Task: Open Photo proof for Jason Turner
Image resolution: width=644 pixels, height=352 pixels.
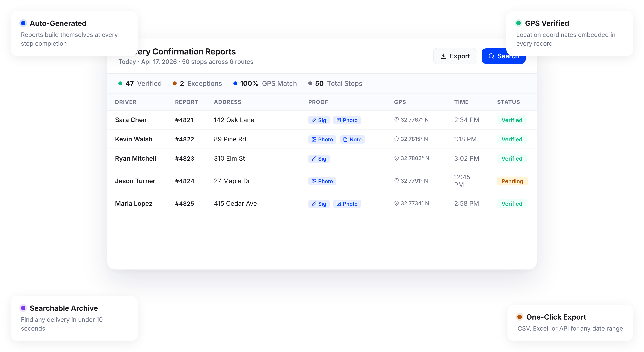Action: (x=322, y=181)
